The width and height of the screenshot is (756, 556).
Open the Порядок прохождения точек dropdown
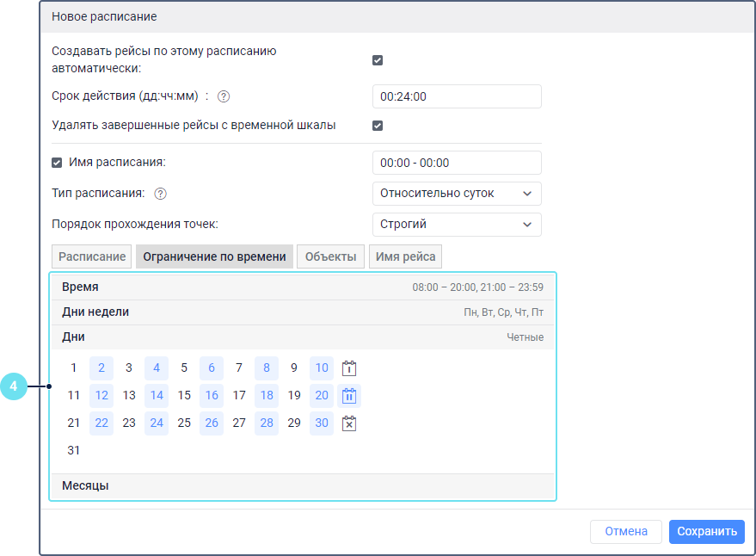point(457,225)
